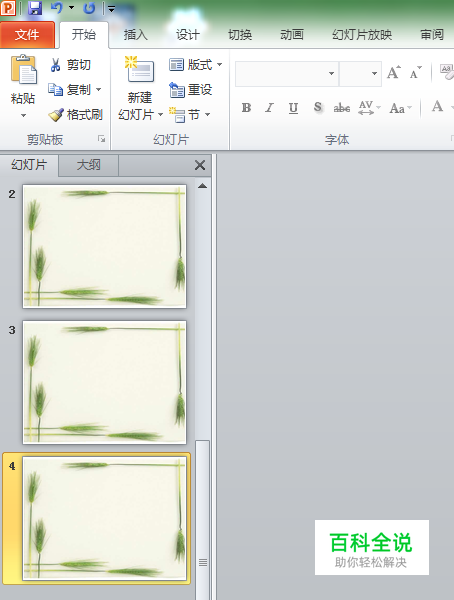Select the 幻灯片 (Slides) pane tab
This screenshot has width=454, height=600.
click(29, 165)
